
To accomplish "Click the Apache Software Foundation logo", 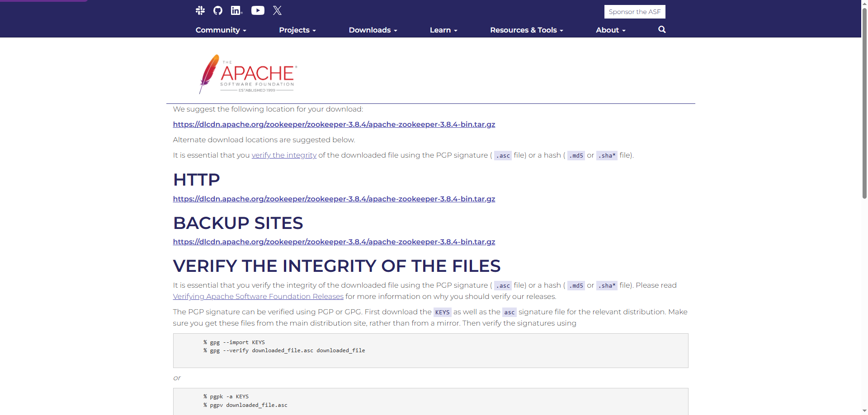I will click(248, 74).
